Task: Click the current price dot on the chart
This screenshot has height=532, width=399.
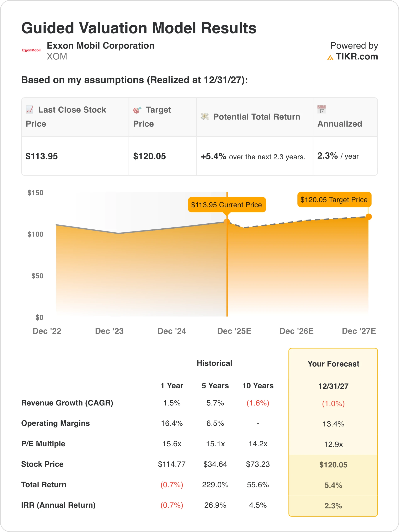Action: pyautogui.click(x=227, y=222)
